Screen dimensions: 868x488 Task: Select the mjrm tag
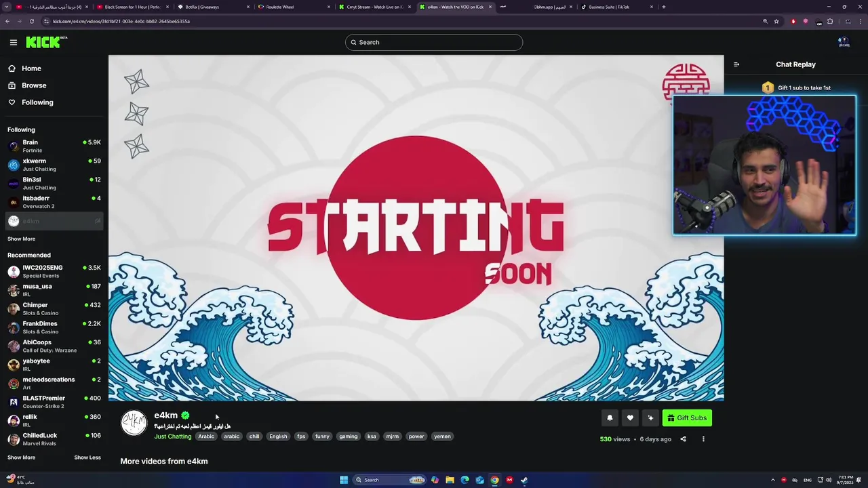pyautogui.click(x=392, y=436)
